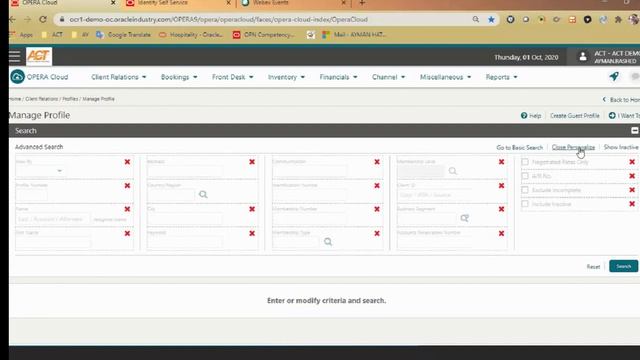Expand the Inventory menu
This screenshot has height=360, width=640.
point(286,77)
